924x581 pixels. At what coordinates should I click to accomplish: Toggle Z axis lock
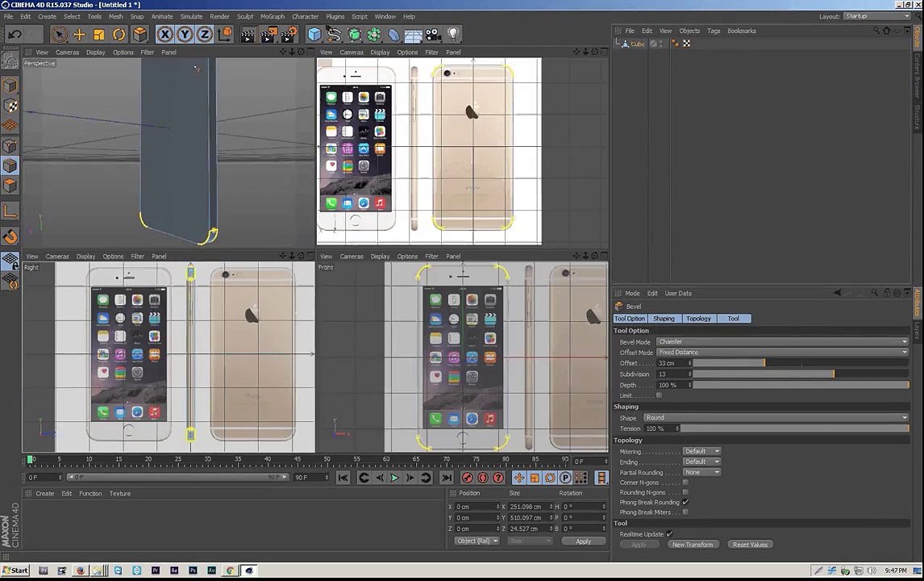coord(205,34)
